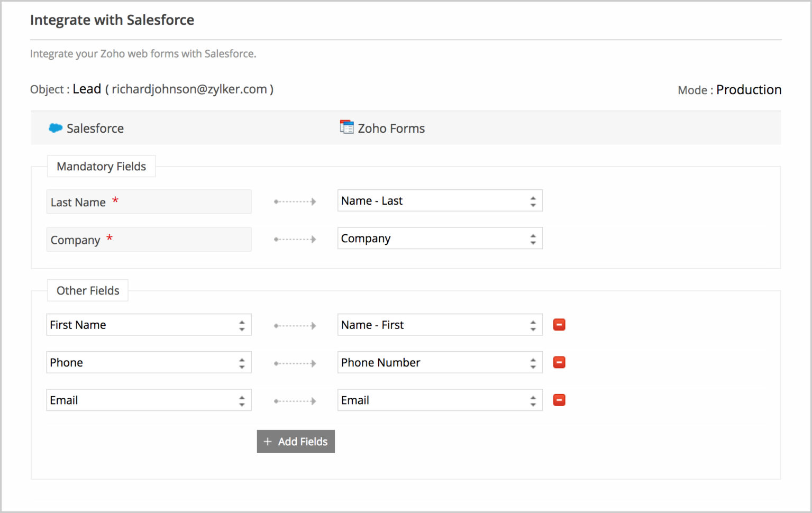
Task: Open the Name - Last dropdown
Action: pyautogui.click(x=440, y=200)
